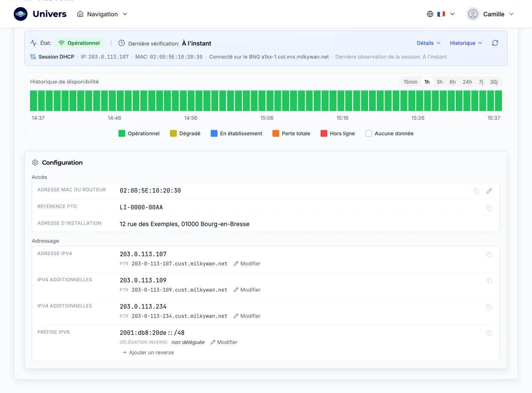Click Ajouter un reverse
The height and width of the screenshot is (393, 532).
148,353
